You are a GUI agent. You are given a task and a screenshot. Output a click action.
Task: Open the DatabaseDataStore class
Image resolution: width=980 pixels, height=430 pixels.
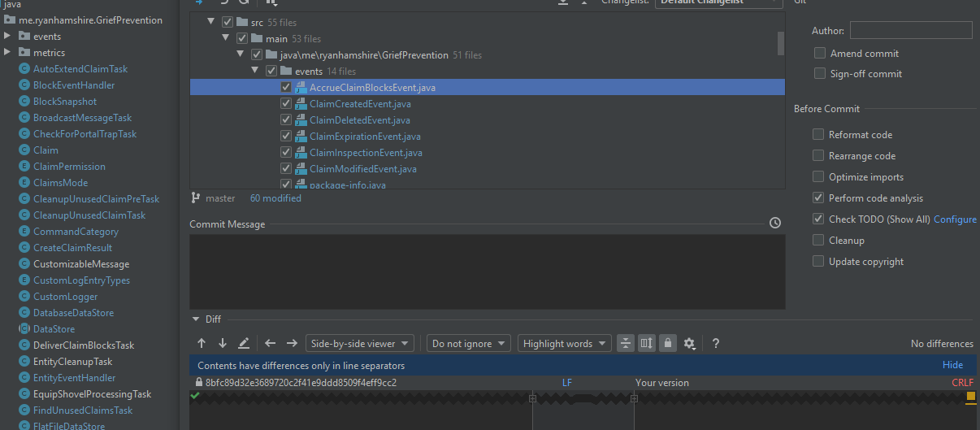(x=73, y=313)
